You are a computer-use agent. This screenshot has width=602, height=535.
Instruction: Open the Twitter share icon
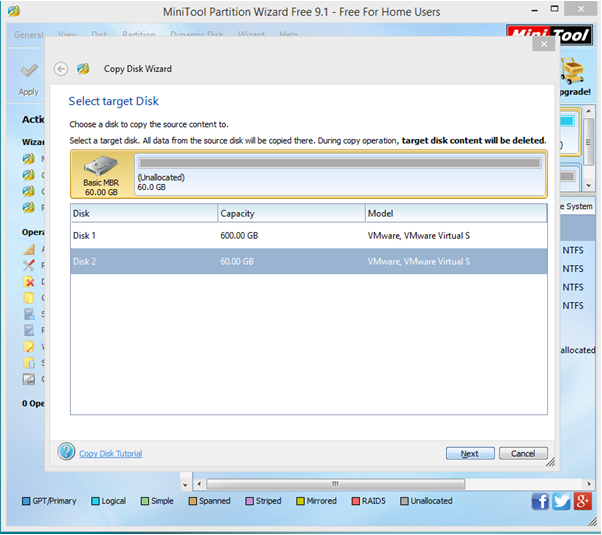[561, 501]
